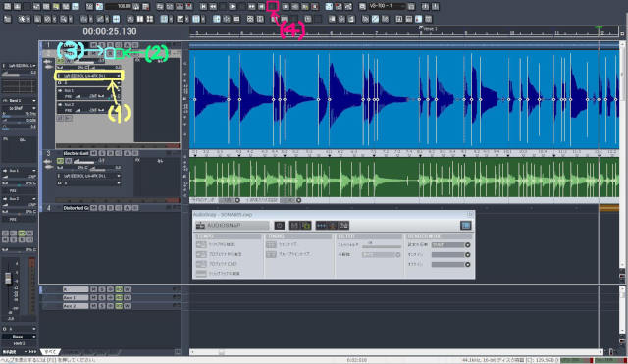Click the horizontal scrollbar under the timeline
Screen dimensions: 628x364
(x=396, y=352)
